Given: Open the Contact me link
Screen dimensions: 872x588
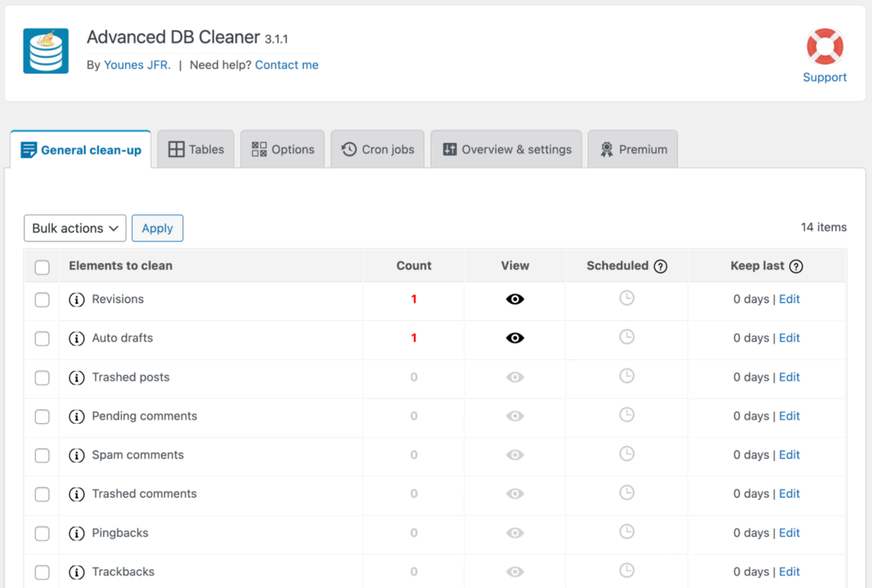Looking at the screenshot, I should [x=286, y=65].
